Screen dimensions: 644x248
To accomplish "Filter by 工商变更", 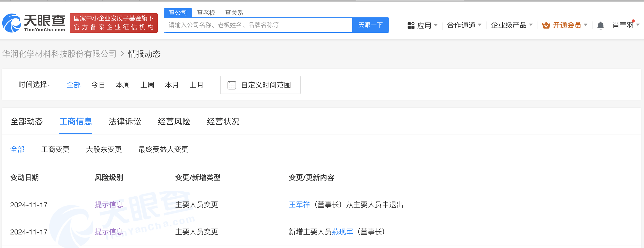I will coord(55,149).
